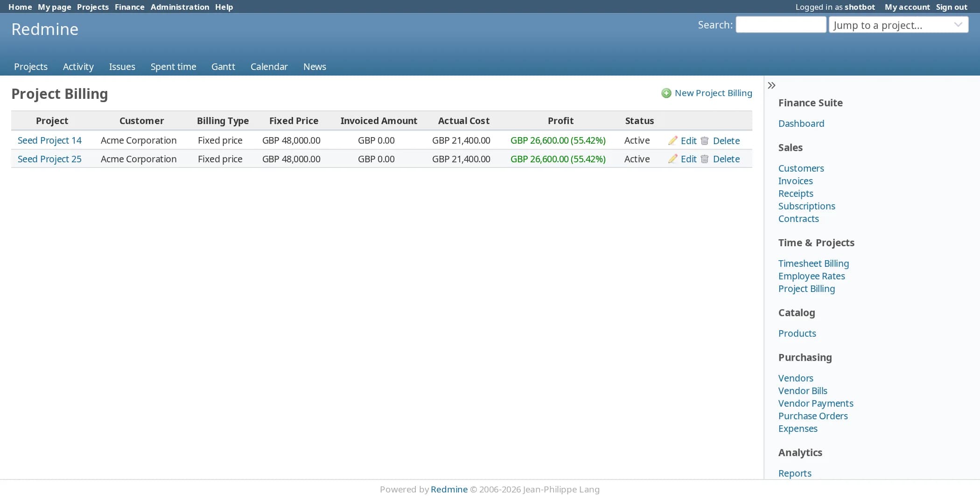The image size is (980, 499).
Task: Click the Redmine link in the footer
Action: (x=449, y=489)
